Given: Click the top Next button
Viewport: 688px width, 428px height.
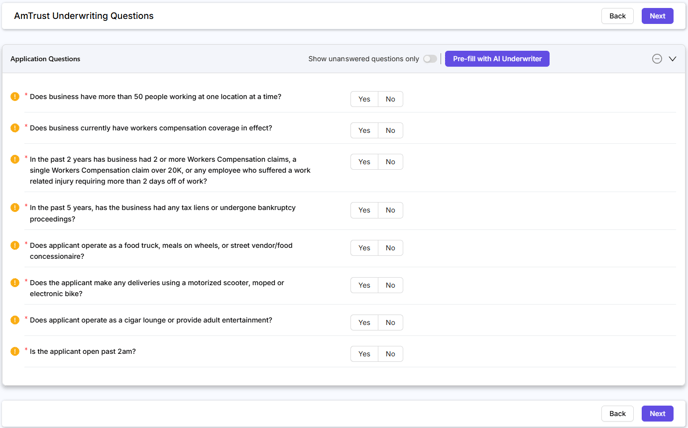Looking at the screenshot, I should click(657, 16).
